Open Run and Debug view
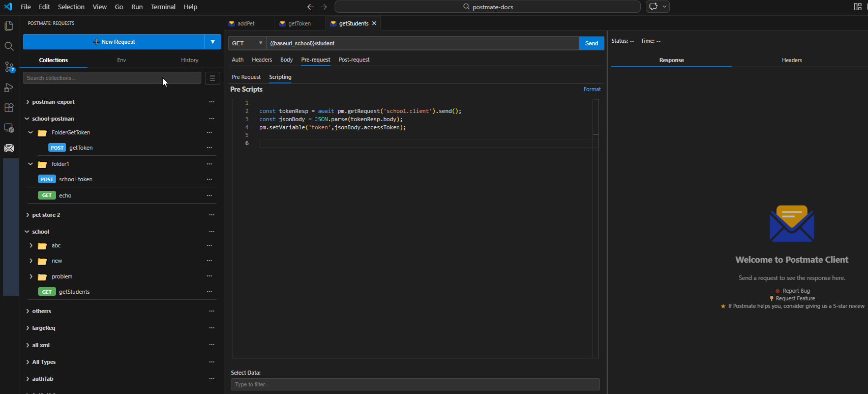Image resolution: width=868 pixels, height=394 pixels. pyautogui.click(x=9, y=88)
